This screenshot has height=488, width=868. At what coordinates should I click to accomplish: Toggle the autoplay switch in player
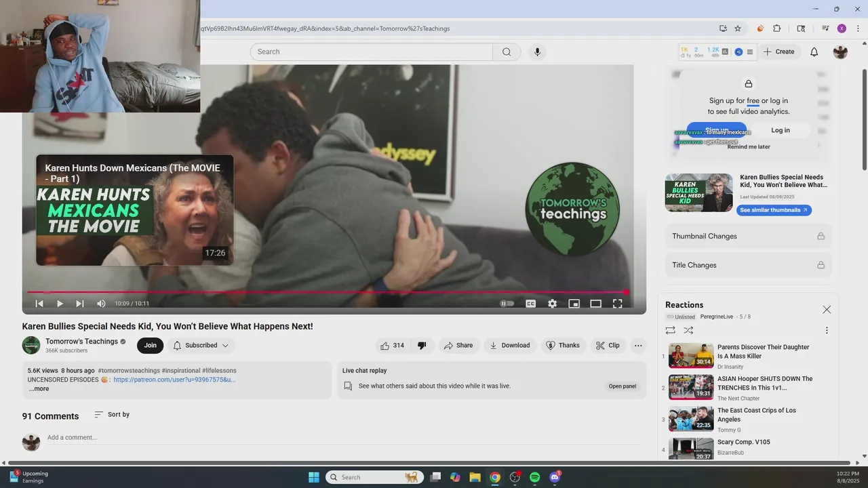coord(507,304)
